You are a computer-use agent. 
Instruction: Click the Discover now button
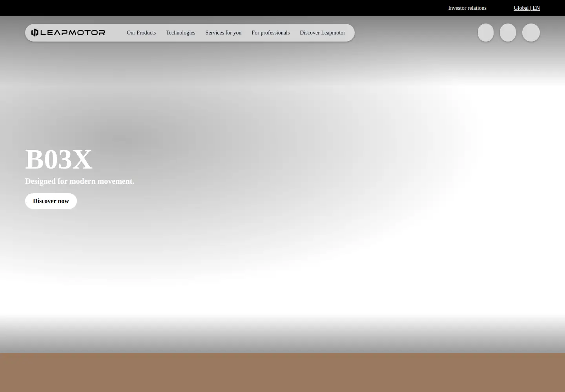pyautogui.click(x=51, y=201)
